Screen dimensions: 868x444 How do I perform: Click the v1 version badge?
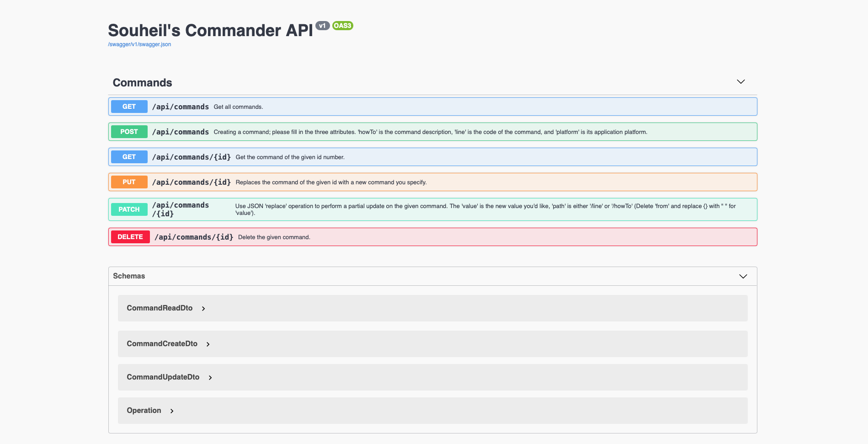323,26
